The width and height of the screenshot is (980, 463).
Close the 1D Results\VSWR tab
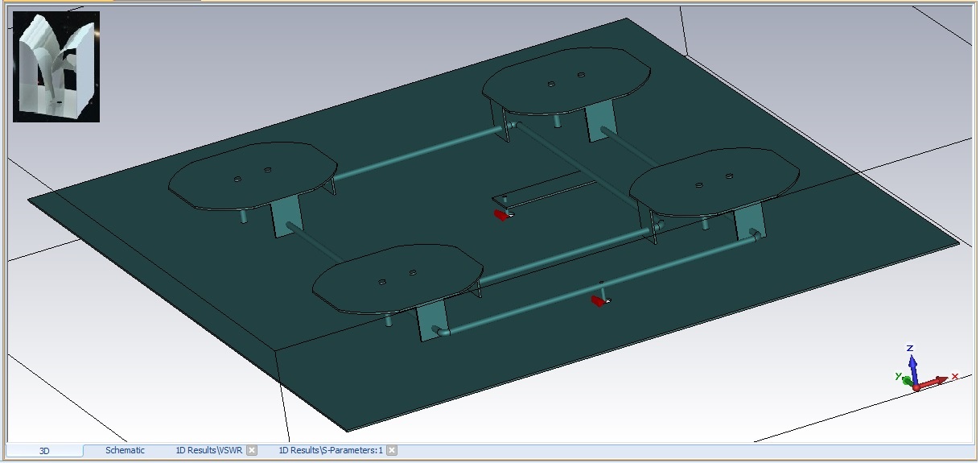(252, 451)
